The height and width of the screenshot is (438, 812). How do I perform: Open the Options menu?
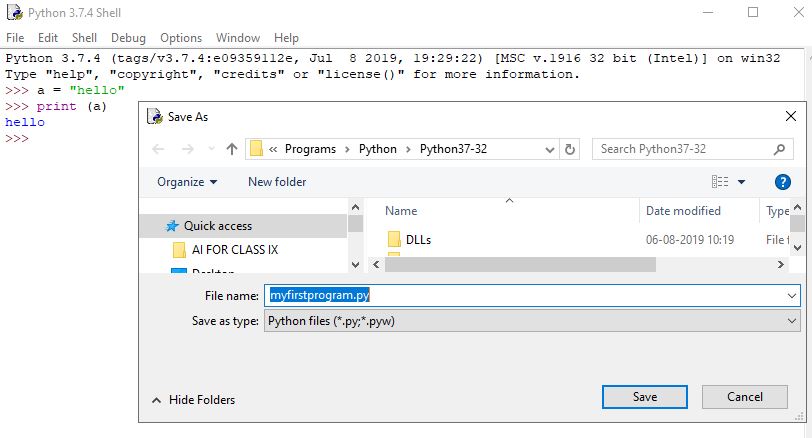pos(181,38)
